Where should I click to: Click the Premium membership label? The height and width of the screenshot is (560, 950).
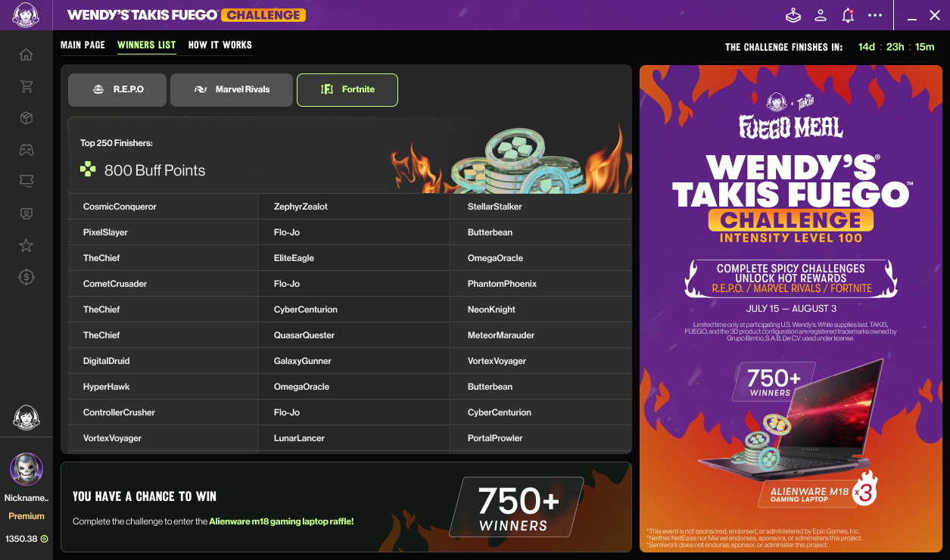(x=26, y=515)
